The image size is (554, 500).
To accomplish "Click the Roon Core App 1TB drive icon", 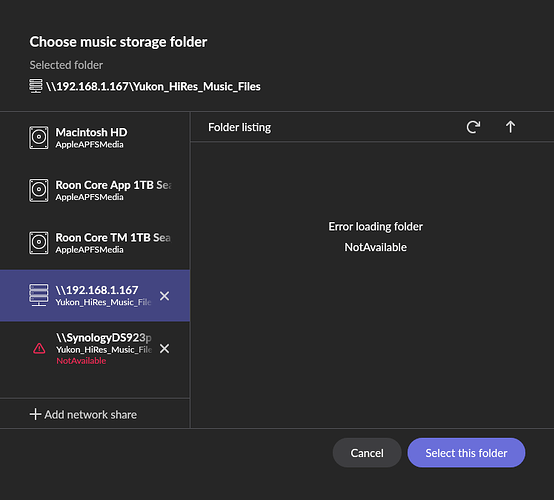I will pyautogui.click(x=39, y=190).
